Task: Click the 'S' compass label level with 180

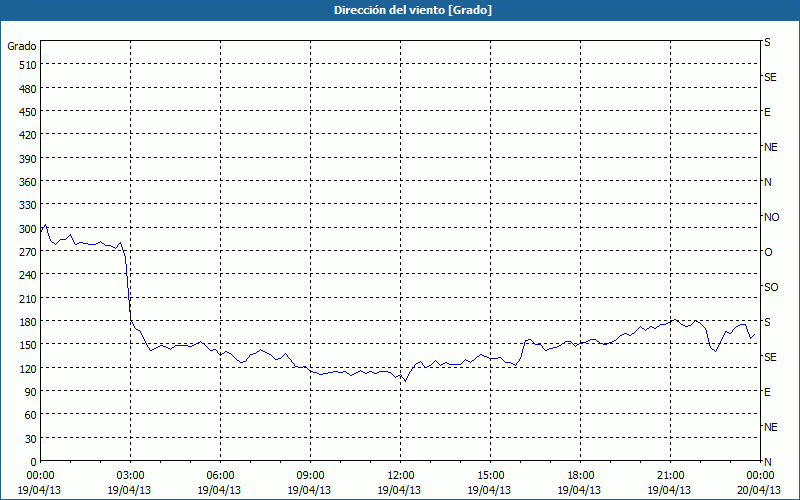Action: 767,322
